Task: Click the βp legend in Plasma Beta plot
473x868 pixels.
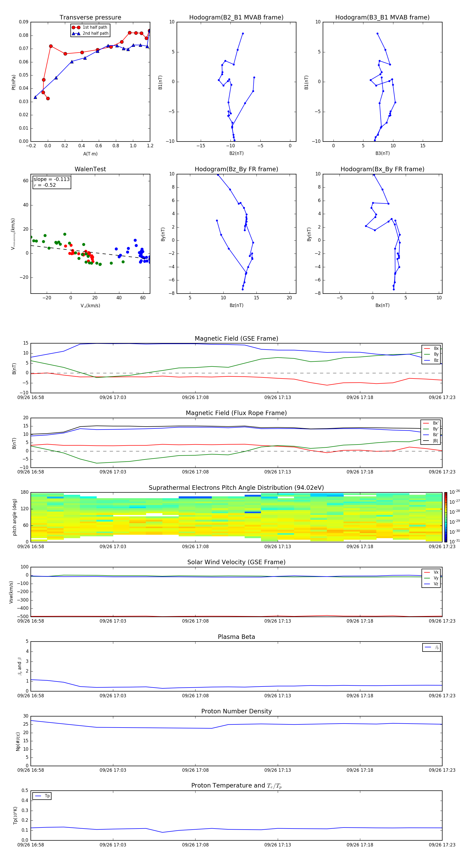Action: pyautogui.click(x=431, y=647)
